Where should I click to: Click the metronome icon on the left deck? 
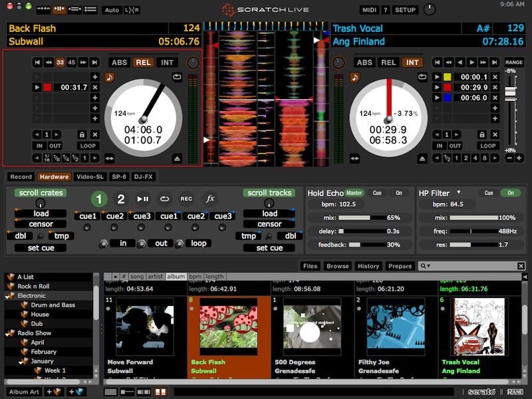point(108,77)
